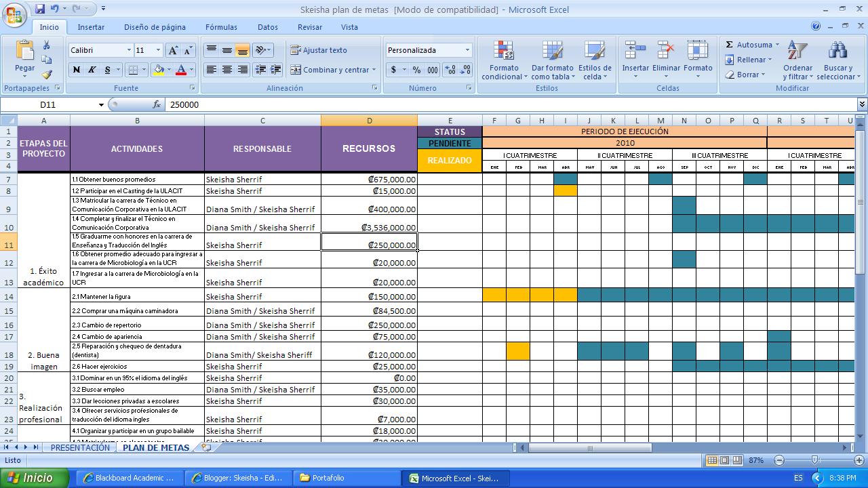Screen dimensions: 868x488
Task: Select the Combinar y centrar icon
Action: [335, 69]
